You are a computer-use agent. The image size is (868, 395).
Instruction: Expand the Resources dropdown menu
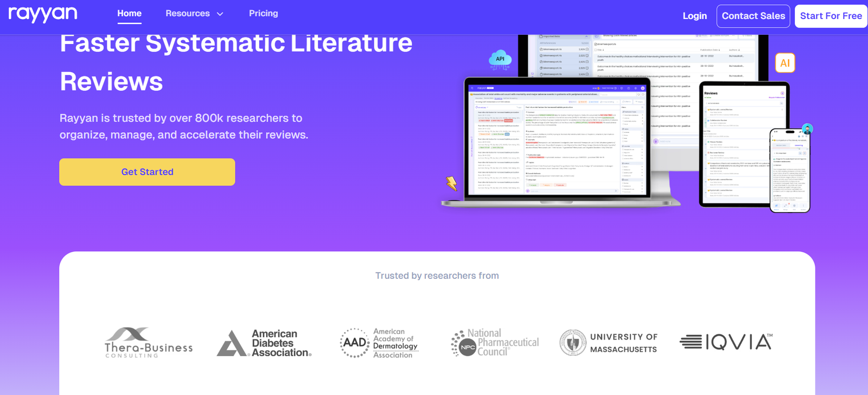pos(188,14)
